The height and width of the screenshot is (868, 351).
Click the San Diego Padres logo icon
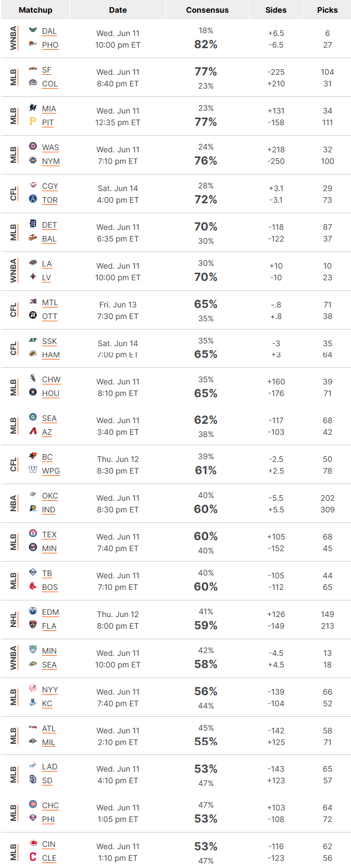[33, 780]
